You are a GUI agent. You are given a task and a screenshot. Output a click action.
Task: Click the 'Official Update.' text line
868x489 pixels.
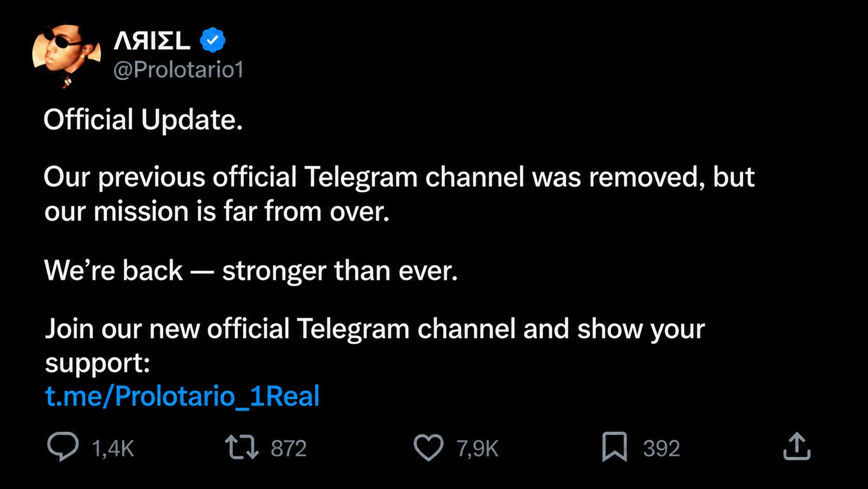click(x=143, y=120)
